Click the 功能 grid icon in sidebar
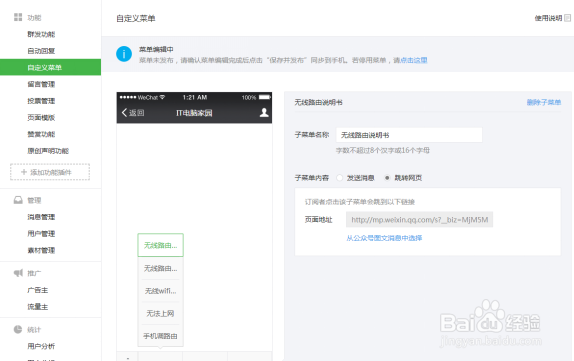The width and height of the screenshot is (574, 361). coord(18,17)
